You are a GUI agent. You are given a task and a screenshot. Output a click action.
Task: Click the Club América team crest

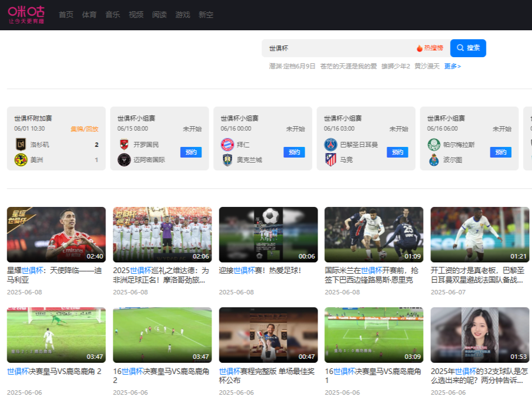pos(21,160)
